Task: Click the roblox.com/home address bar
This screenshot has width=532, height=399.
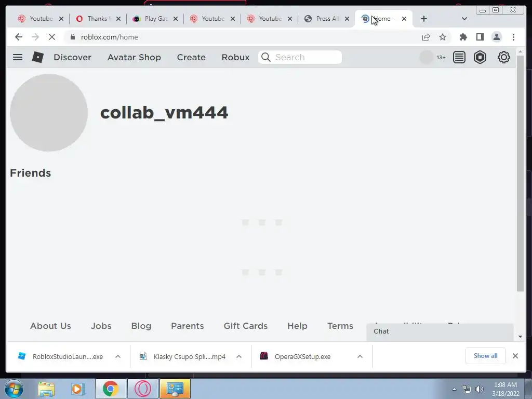Action: (110, 37)
